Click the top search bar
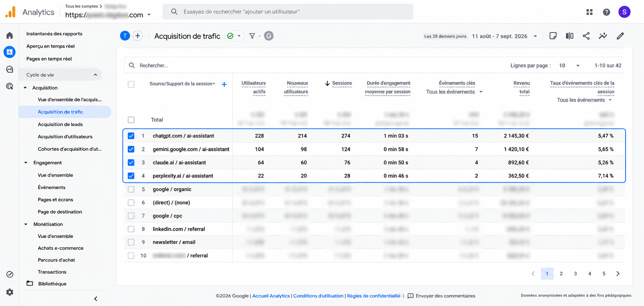 pos(288,12)
